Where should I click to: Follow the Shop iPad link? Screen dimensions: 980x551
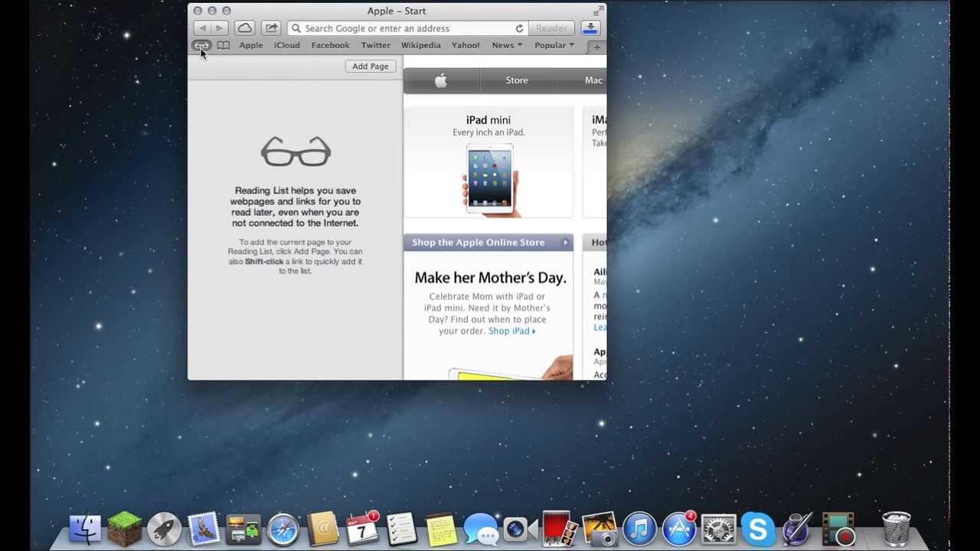pos(511,331)
